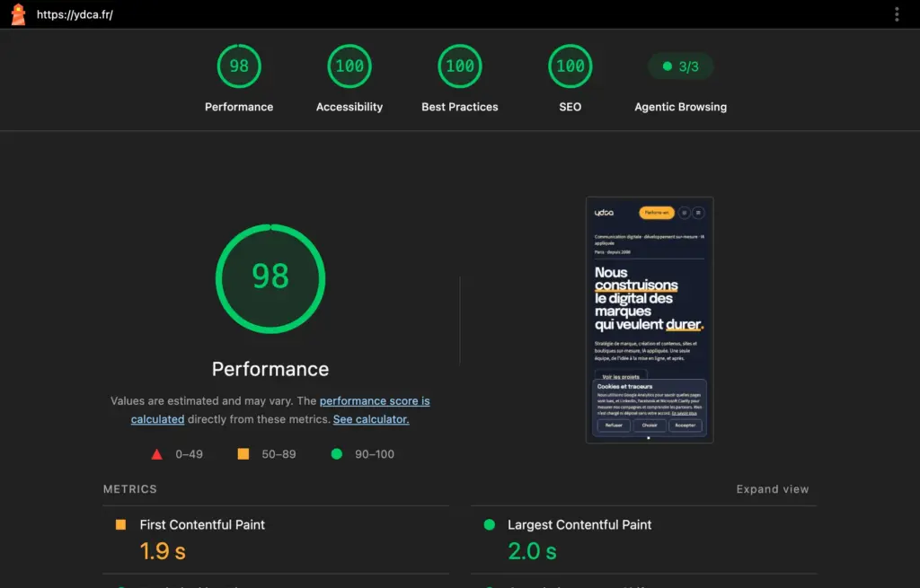Jump to Accessibility score gauge 100
Screen dimensions: 920x588
coord(349,66)
